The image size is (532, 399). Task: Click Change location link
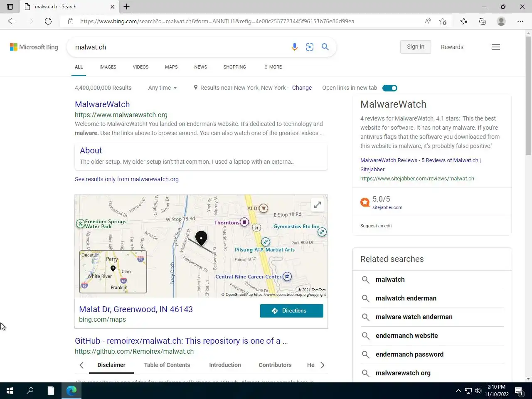click(302, 88)
